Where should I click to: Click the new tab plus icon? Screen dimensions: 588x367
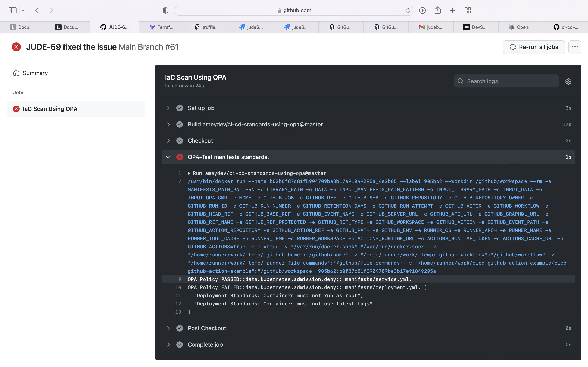click(452, 10)
